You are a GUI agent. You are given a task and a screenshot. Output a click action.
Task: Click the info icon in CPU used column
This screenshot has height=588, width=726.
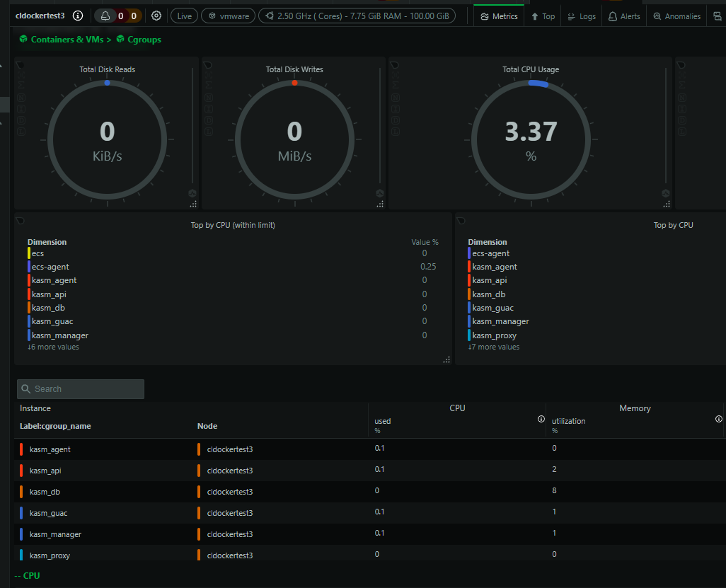(541, 419)
